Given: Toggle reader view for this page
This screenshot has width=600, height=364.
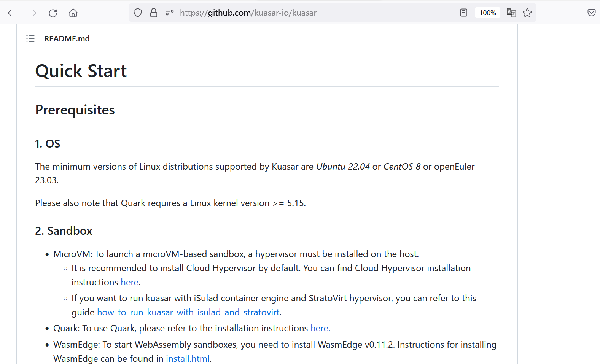Looking at the screenshot, I should click(x=464, y=13).
